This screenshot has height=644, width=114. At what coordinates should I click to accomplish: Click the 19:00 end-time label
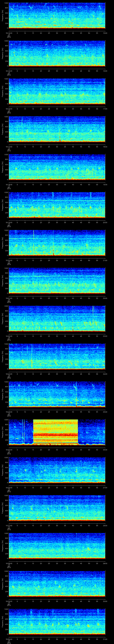[x=105, y=184]
